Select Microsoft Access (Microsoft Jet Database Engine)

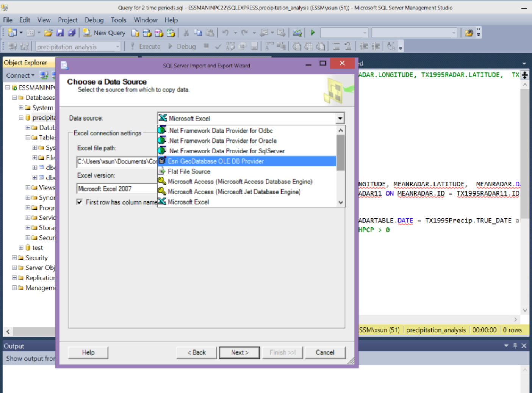[x=247, y=192]
